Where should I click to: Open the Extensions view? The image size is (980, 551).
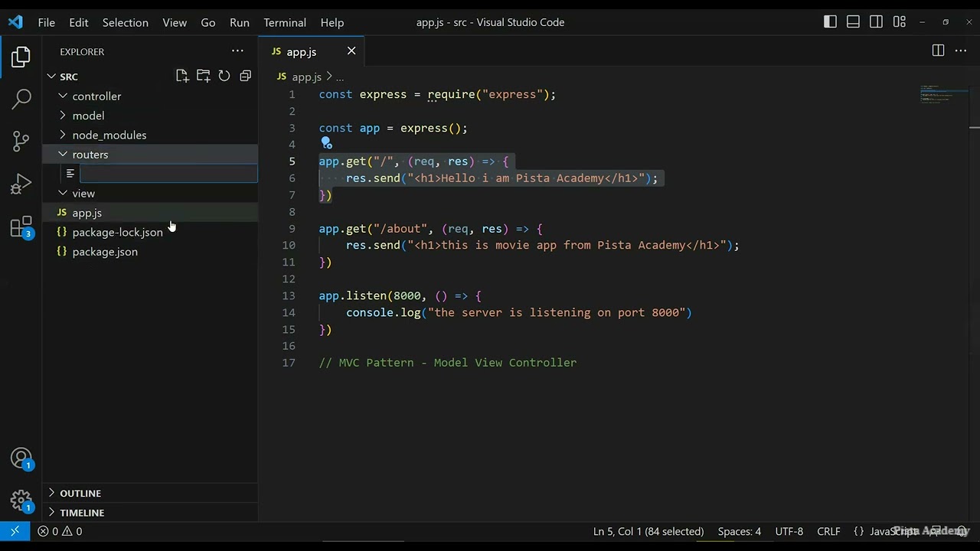(x=21, y=227)
